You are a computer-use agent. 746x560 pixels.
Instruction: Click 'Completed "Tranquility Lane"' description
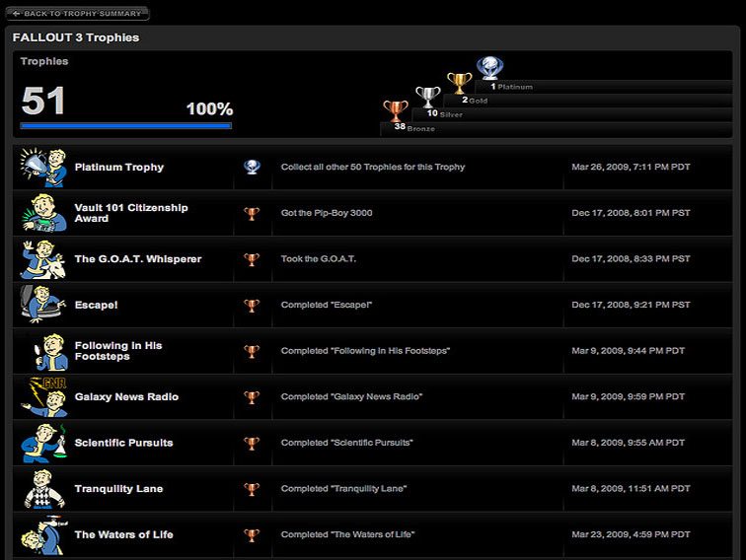[x=344, y=489]
